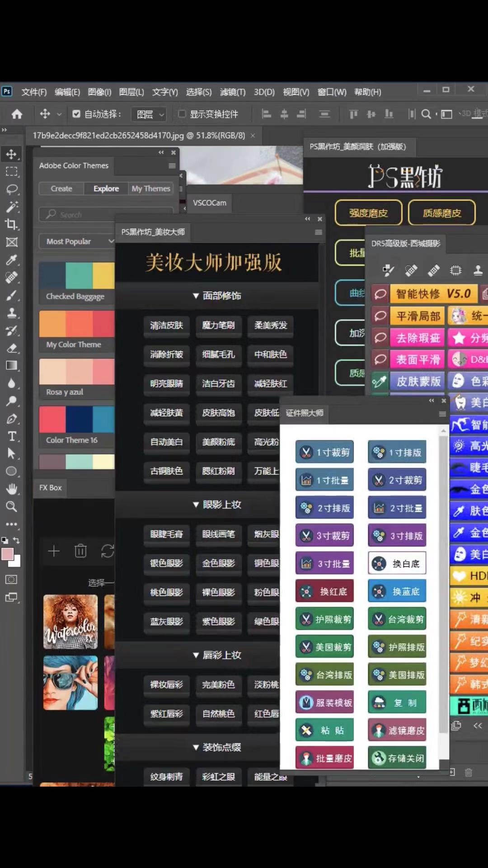Open the 图层 auto-select dropdown
Image resolution: width=488 pixels, height=868 pixels.
click(x=149, y=114)
